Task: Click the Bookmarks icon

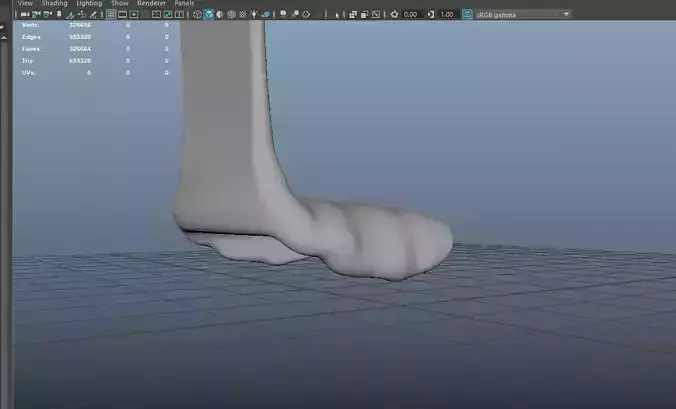Action: (59, 14)
